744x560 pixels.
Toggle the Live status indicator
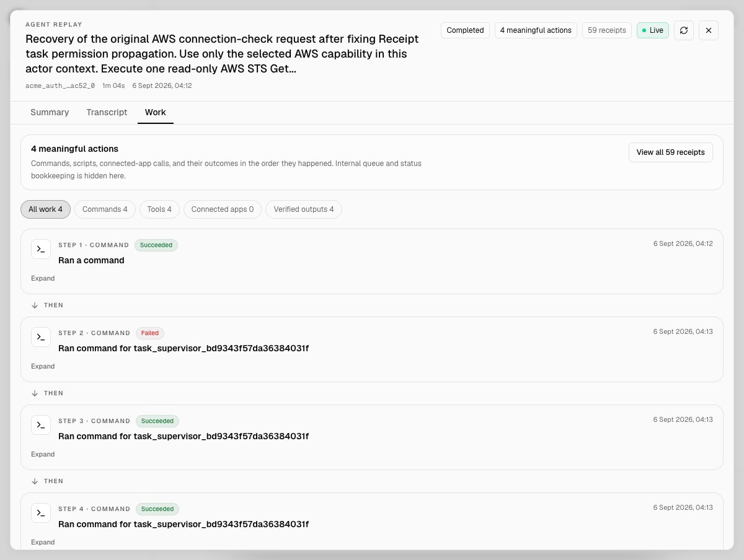point(653,30)
